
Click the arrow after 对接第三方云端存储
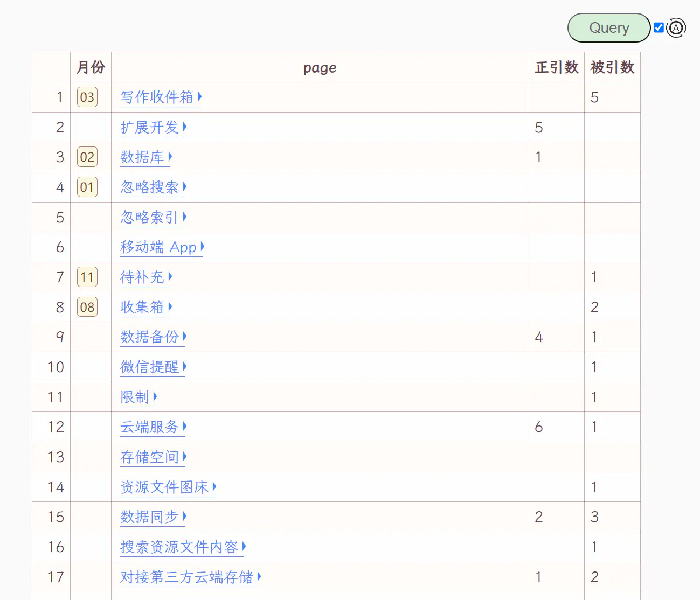point(259,576)
